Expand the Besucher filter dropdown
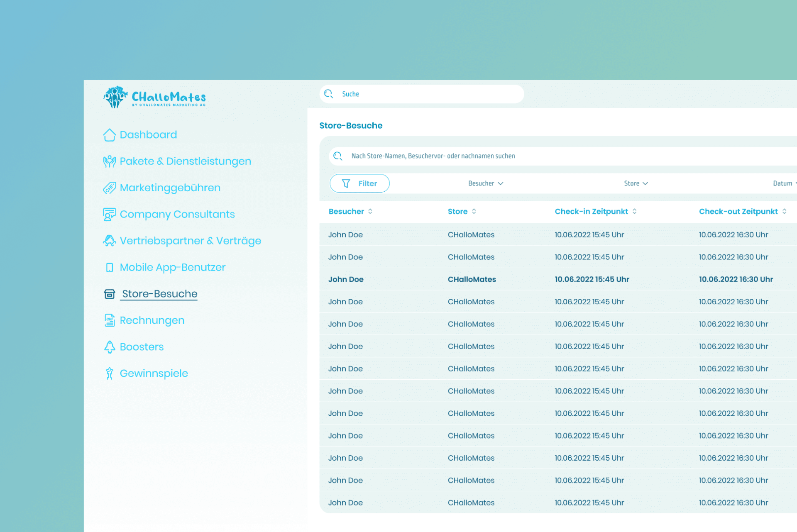This screenshot has width=797, height=532. pyautogui.click(x=486, y=183)
